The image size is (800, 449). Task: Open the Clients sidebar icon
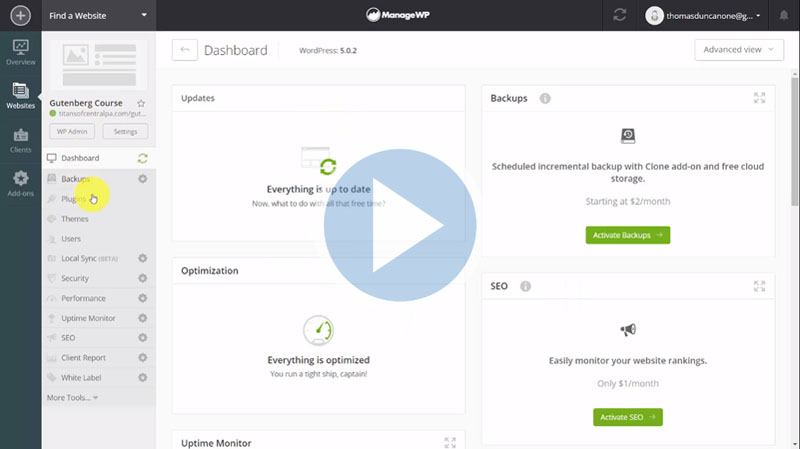20,139
